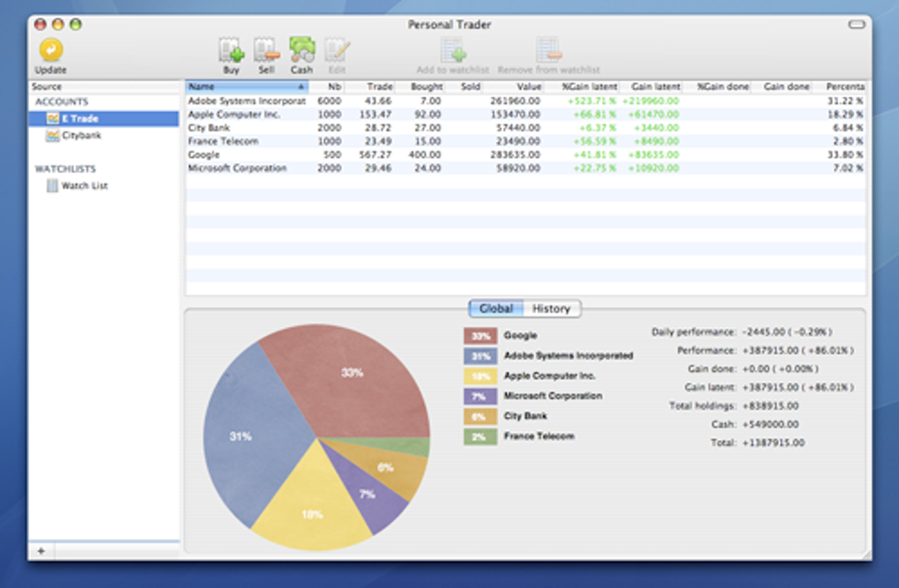Click the France Telecom 2% legend swatch

480,436
